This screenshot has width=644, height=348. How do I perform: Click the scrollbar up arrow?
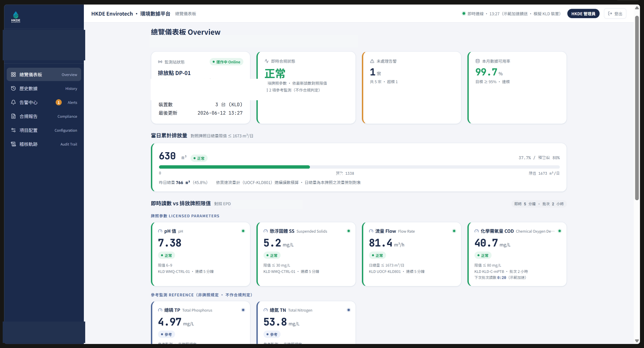[637, 7]
